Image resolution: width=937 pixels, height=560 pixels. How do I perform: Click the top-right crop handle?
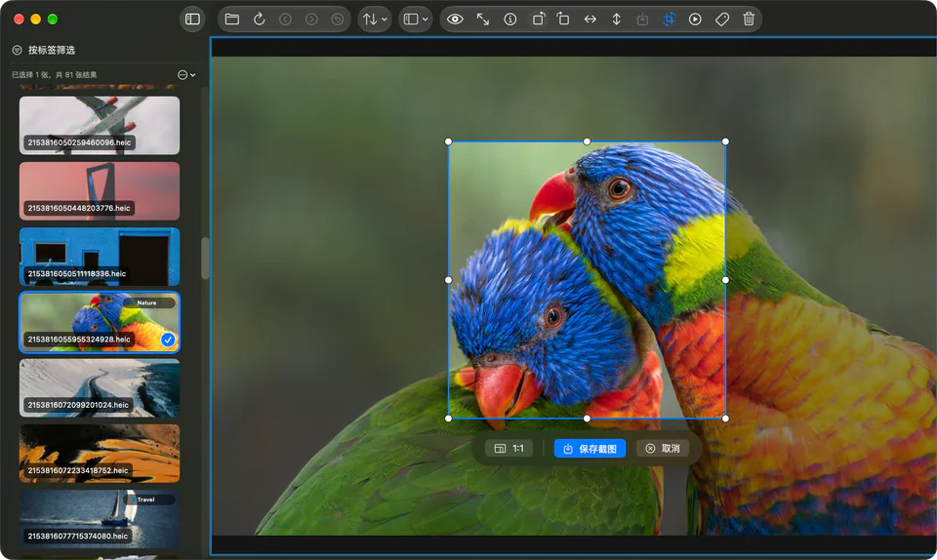(725, 141)
